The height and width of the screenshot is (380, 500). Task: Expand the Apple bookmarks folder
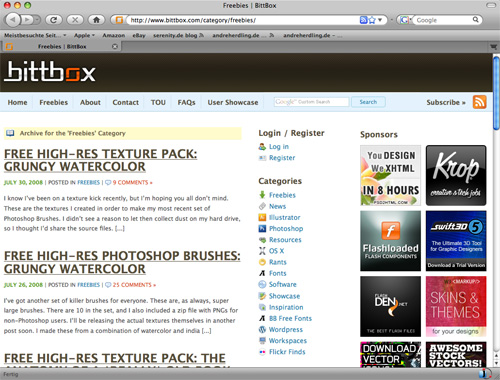pyautogui.click(x=84, y=35)
